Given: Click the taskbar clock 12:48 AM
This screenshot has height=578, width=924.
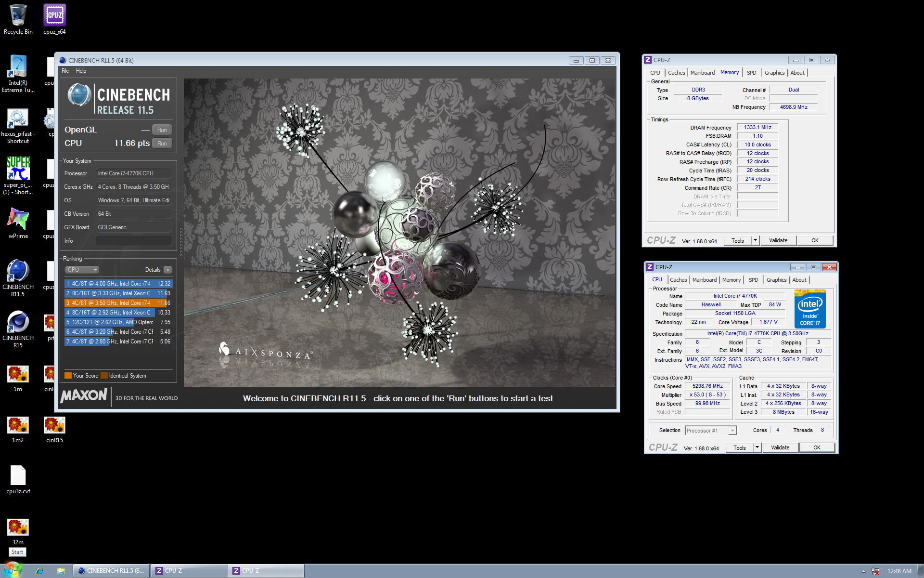Looking at the screenshot, I should coord(899,571).
